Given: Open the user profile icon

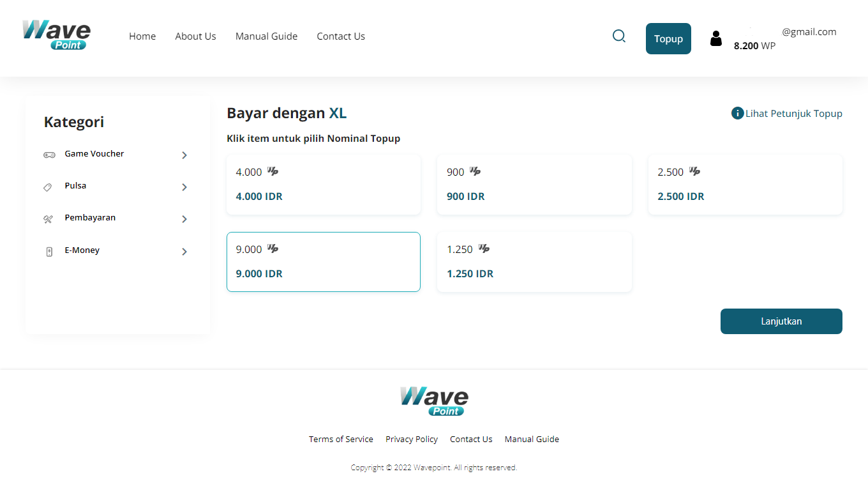Looking at the screenshot, I should click(x=716, y=38).
